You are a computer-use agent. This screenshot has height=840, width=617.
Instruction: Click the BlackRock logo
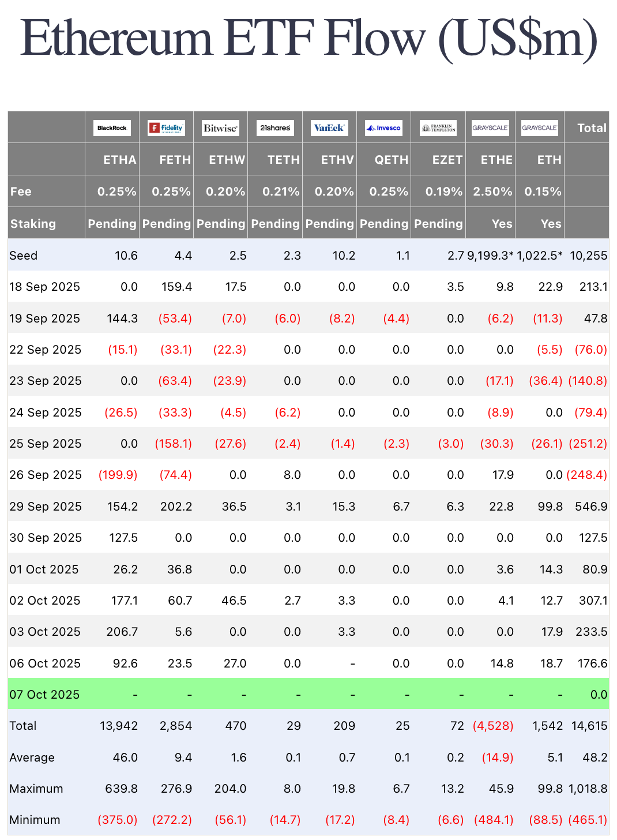(x=112, y=128)
